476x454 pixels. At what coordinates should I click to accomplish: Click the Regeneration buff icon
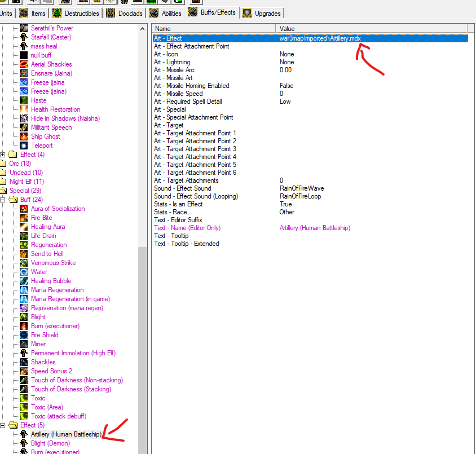pos(24,245)
